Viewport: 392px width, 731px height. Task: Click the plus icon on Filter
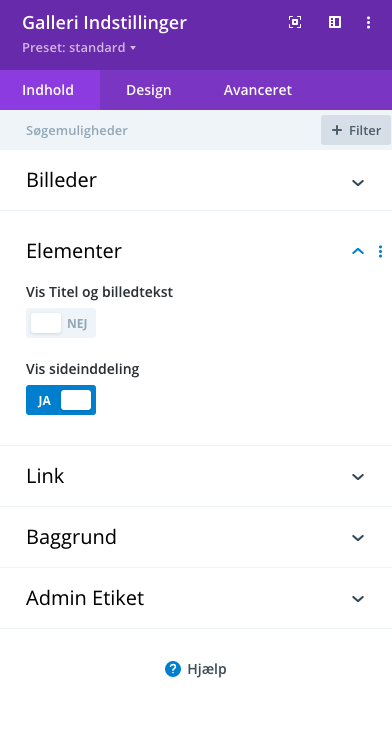tap(337, 131)
